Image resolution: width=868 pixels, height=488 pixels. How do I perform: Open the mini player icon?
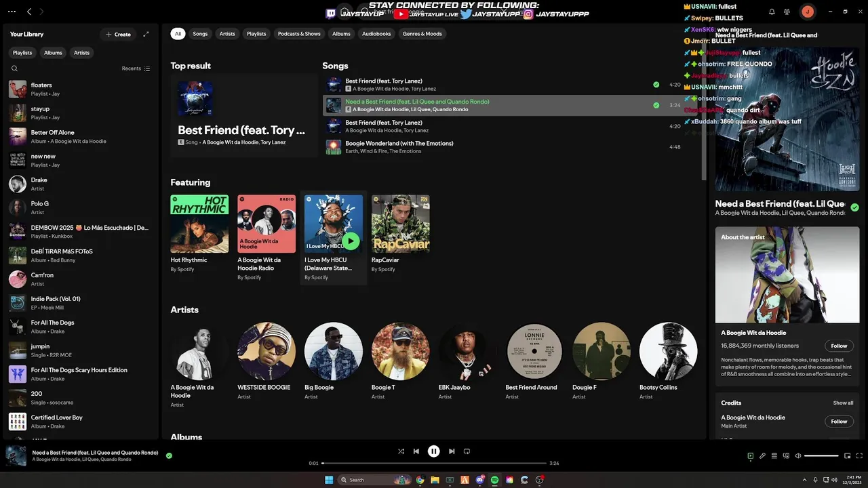tap(848, 455)
